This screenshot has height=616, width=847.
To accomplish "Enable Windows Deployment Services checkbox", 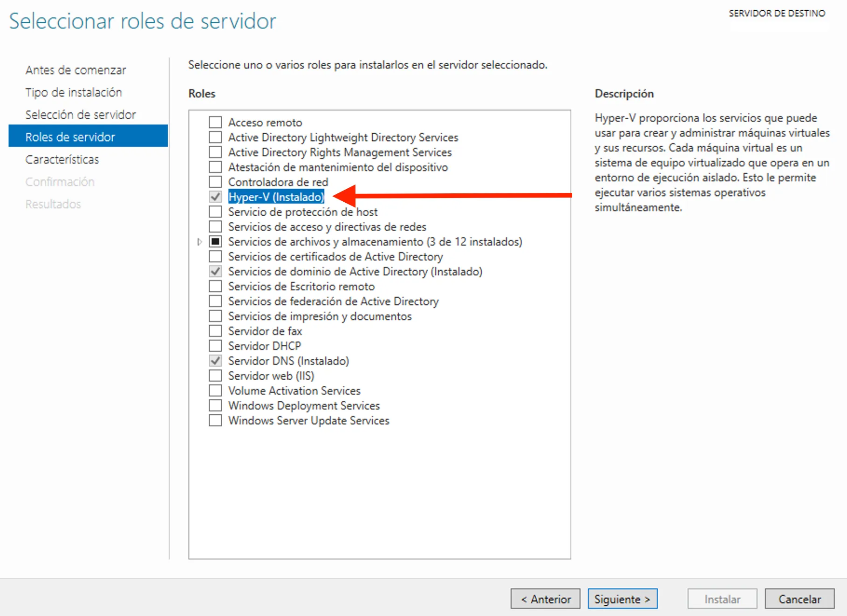I will [x=215, y=406].
